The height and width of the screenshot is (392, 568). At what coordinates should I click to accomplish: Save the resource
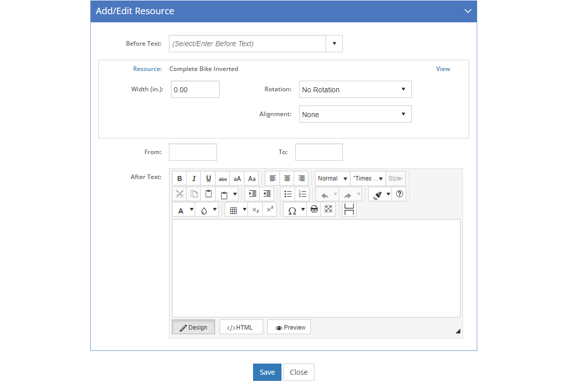(267, 372)
